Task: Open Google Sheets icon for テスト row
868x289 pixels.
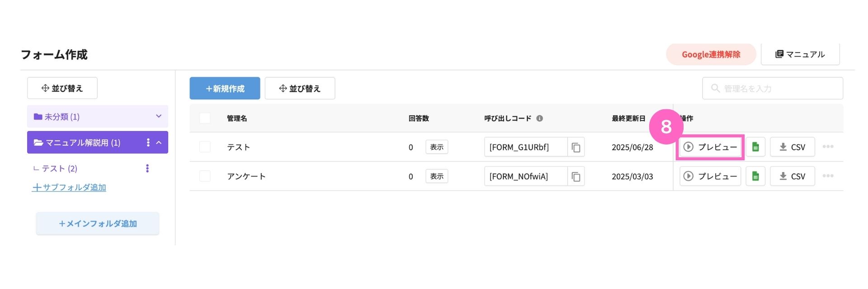Action: [x=755, y=147]
